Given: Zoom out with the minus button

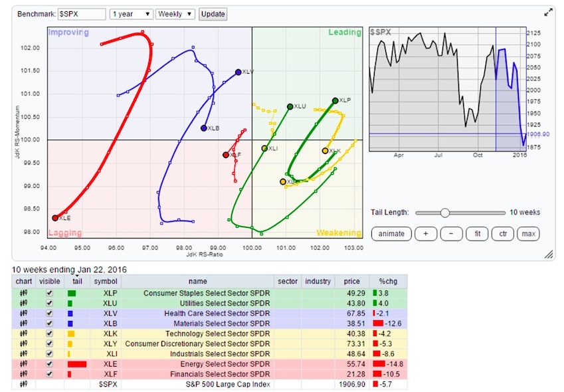Looking at the screenshot, I should (x=451, y=234).
